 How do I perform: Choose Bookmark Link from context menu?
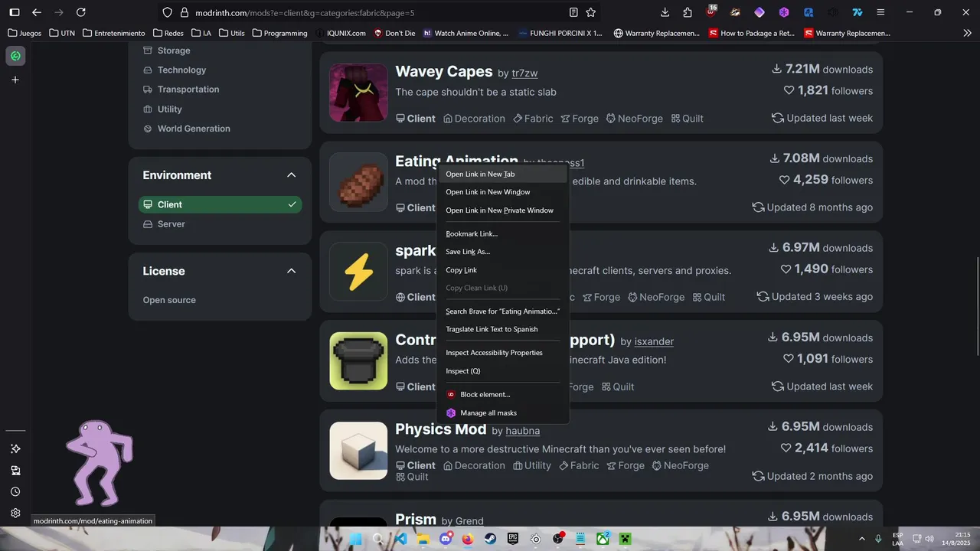coord(502,233)
